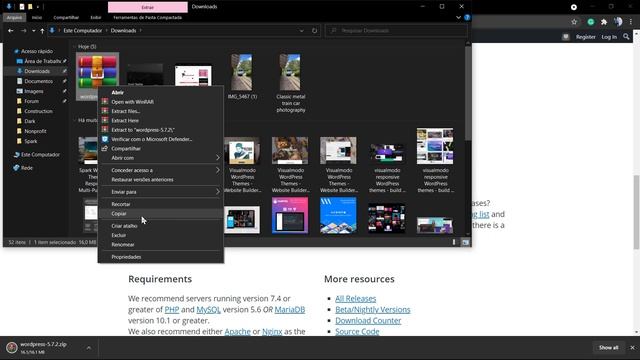Choose Compartilhar in the context menu
Image resolution: width=640 pixels, height=360 pixels.
(161, 149)
